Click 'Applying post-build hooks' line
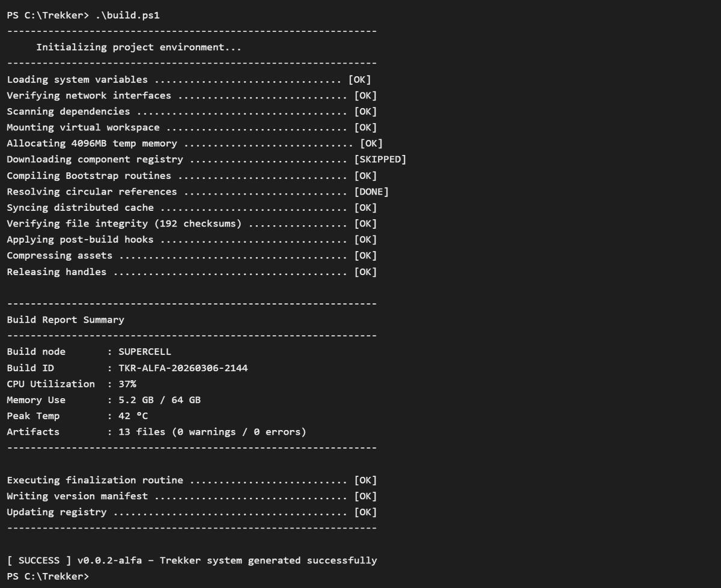The image size is (721, 588). (192, 240)
